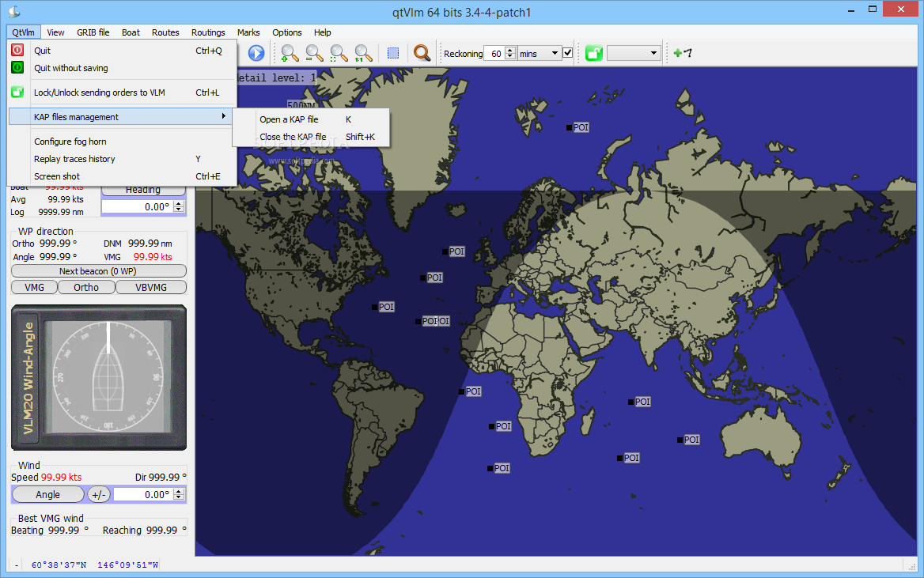This screenshot has width=924, height=578.
Task: Choose Close the KAP file
Action: 311,137
